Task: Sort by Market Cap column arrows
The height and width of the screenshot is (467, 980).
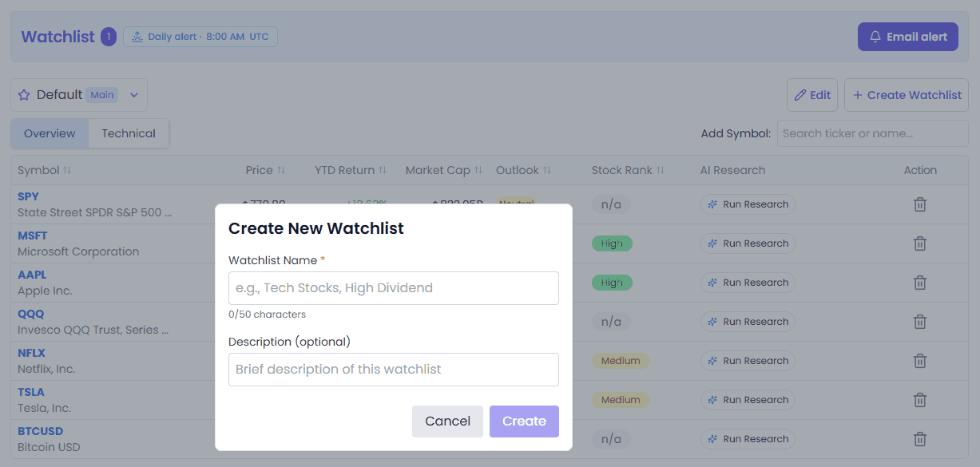Action: tap(478, 170)
